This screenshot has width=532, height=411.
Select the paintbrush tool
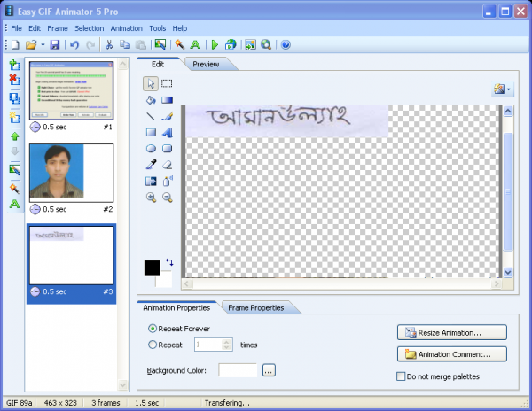(x=167, y=116)
